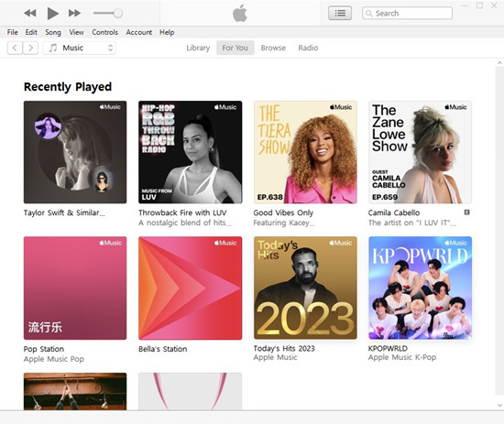Image resolution: width=504 pixels, height=424 pixels.
Task: Adjust the volume slider knob
Action: [x=118, y=13]
